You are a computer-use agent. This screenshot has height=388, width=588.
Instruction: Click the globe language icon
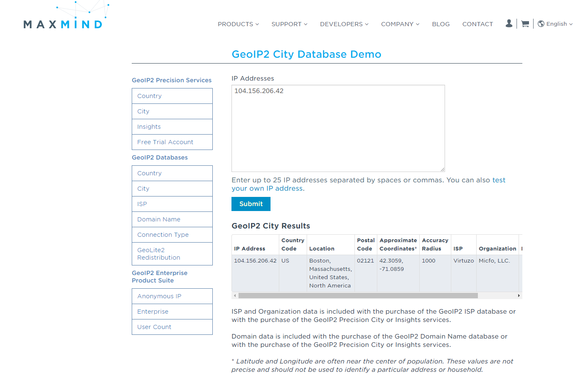click(541, 24)
